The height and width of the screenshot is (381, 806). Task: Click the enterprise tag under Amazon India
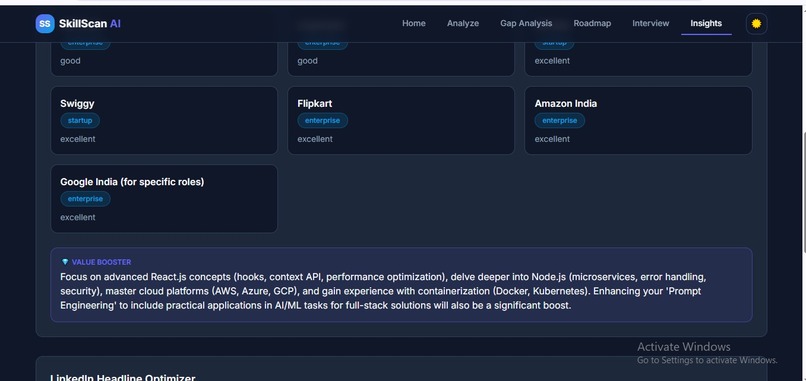tap(559, 121)
